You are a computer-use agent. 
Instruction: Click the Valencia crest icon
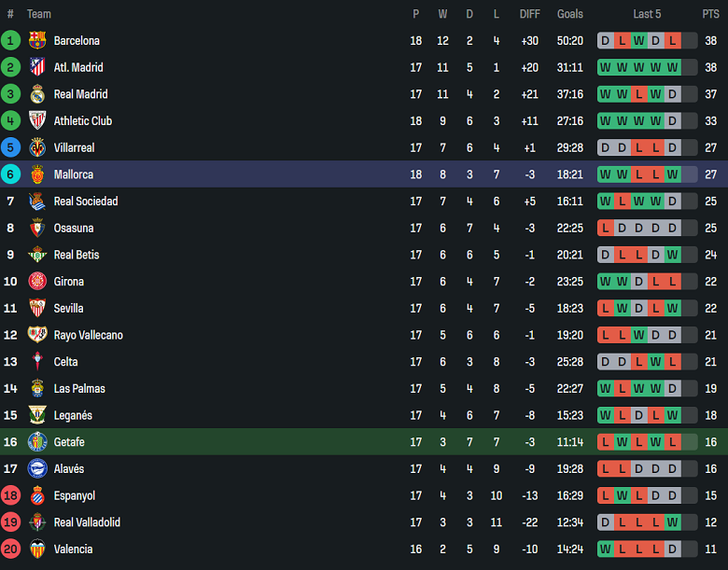click(x=37, y=549)
